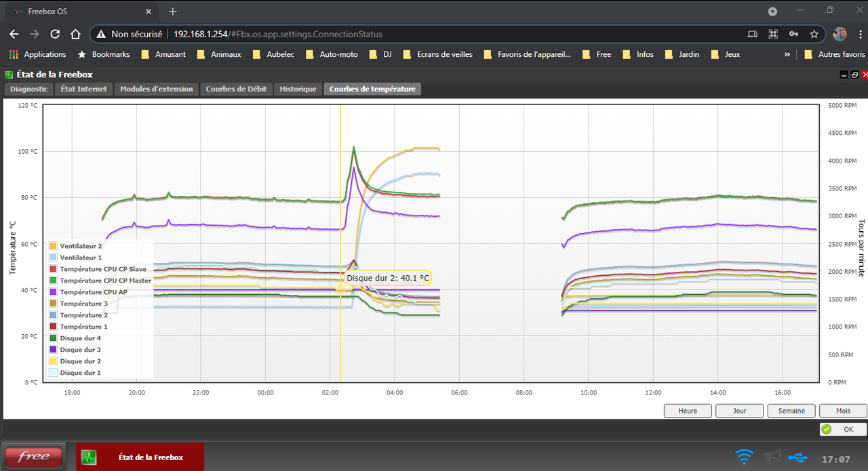Screen dimensions: 868x471
Task: Switch to the Diagnostic tab
Action: click(29, 89)
